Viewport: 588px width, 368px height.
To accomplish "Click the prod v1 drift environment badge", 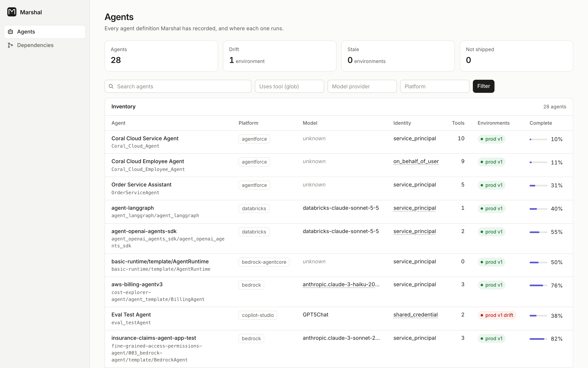I will (497, 315).
